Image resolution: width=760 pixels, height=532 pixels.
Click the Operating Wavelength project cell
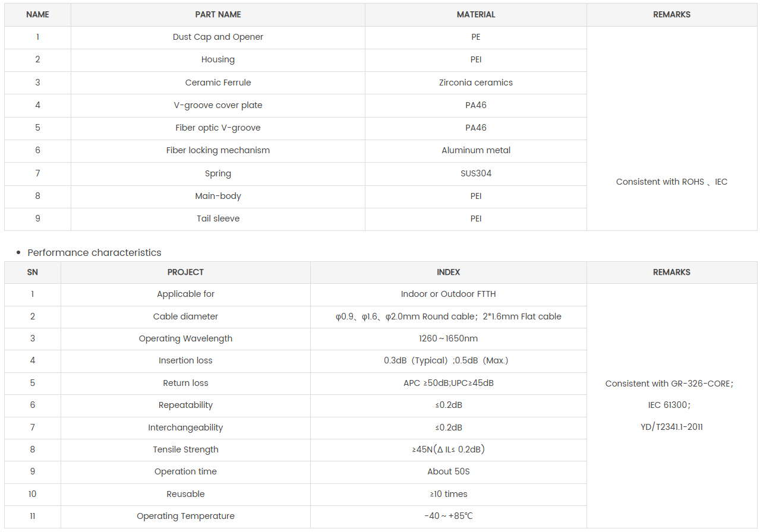tap(185, 338)
